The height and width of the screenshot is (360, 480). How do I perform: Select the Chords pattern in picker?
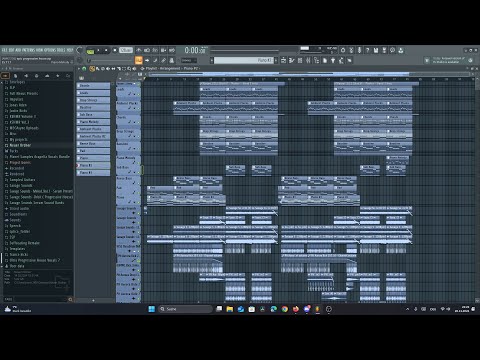point(93,86)
